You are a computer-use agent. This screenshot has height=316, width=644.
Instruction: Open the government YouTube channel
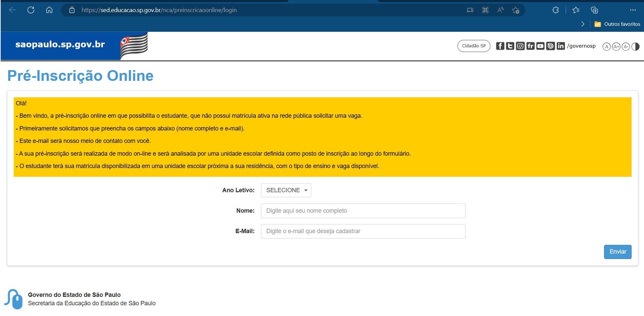[x=540, y=46]
